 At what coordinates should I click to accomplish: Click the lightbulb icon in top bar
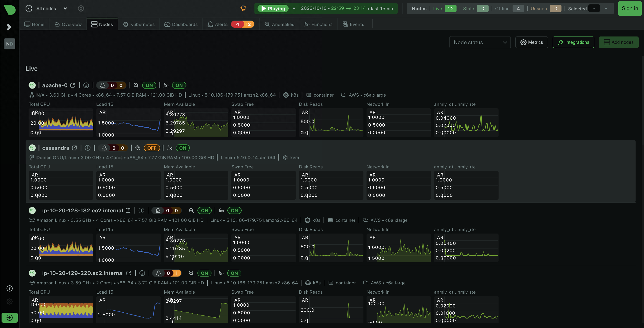[243, 8]
